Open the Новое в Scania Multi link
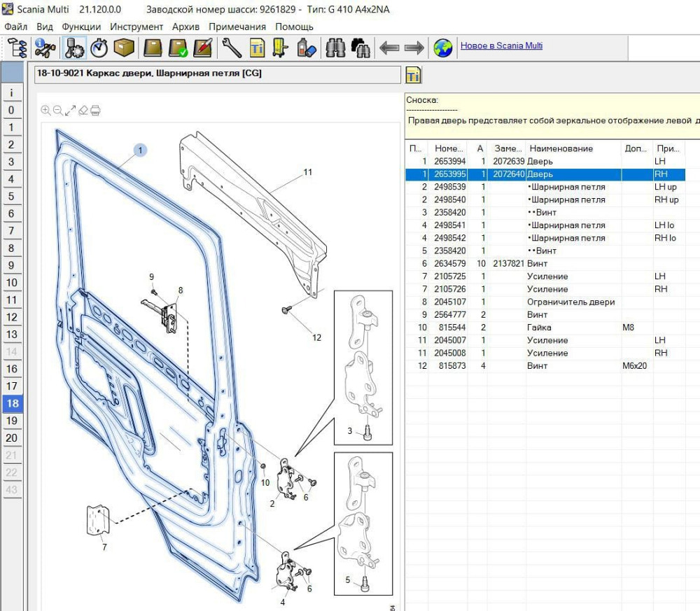 coord(501,46)
